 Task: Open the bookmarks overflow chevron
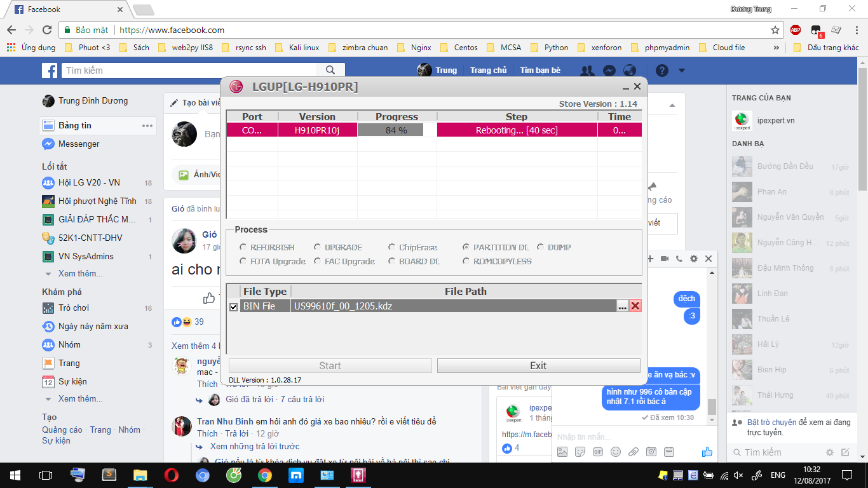pyautogui.click(x=776, y=48)
